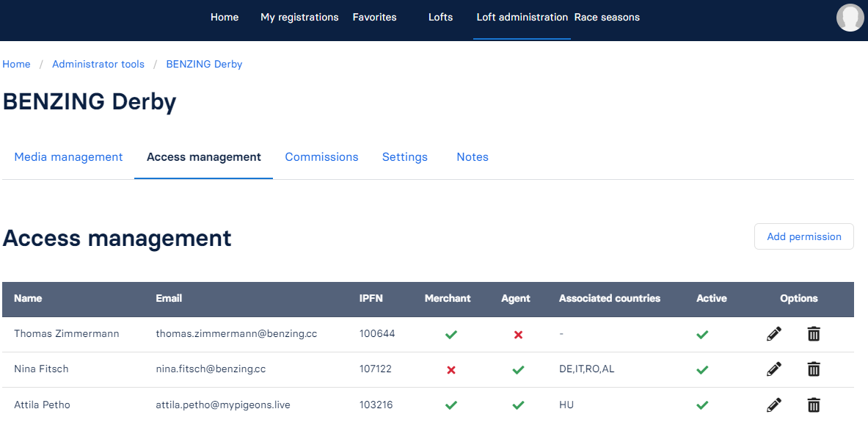Go to Home in the top navigation

tap(225, 17)
